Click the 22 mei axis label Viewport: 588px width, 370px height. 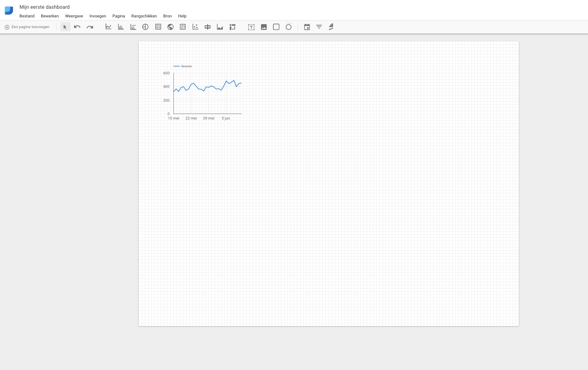click(x=191, y=118)
